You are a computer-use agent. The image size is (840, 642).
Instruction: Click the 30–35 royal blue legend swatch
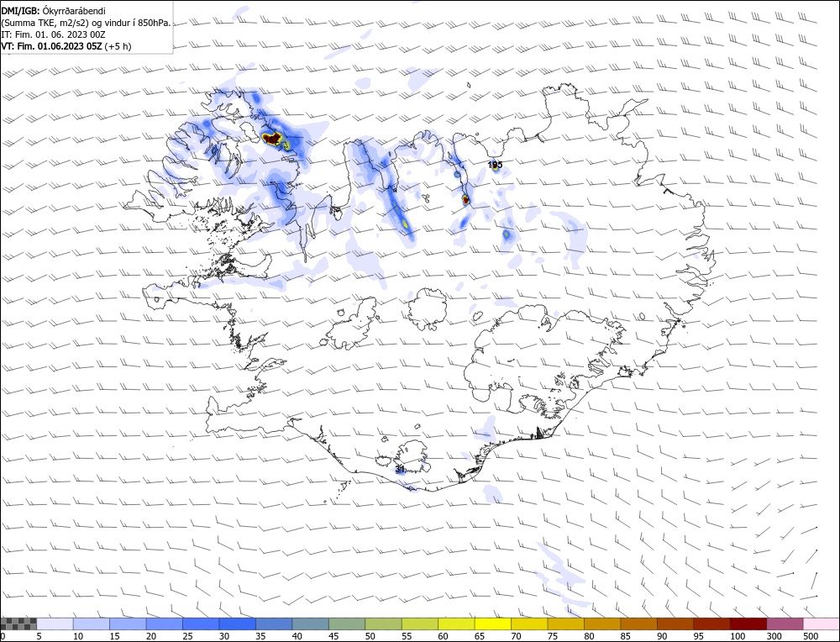click(x=238, y=624)
